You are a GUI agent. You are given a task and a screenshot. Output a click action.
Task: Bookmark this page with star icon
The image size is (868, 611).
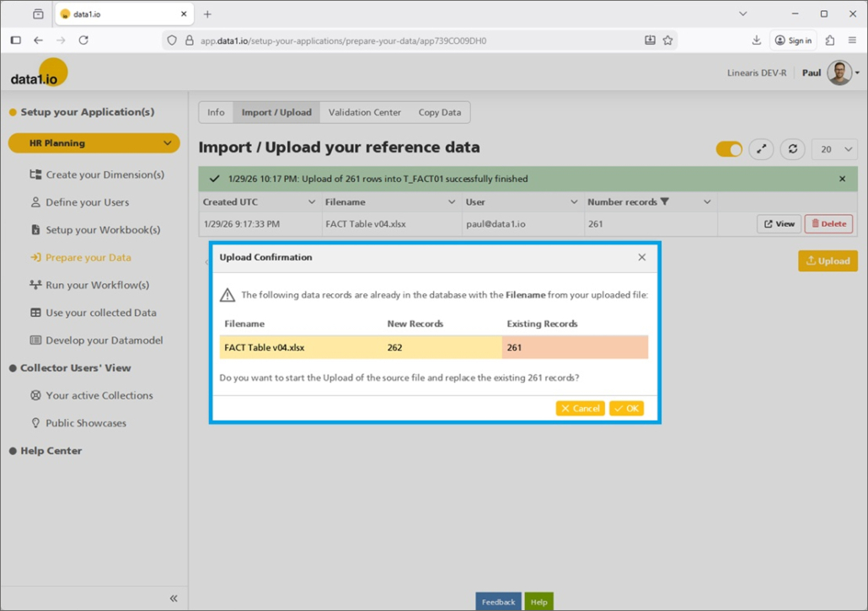667,40
